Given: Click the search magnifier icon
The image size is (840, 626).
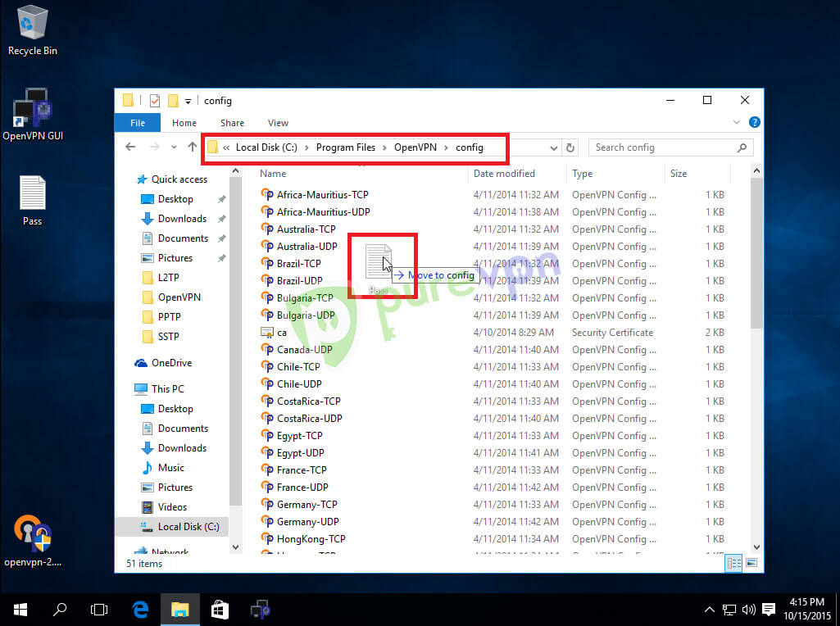Looking at the screenshot, I should [x=742, y=147].
